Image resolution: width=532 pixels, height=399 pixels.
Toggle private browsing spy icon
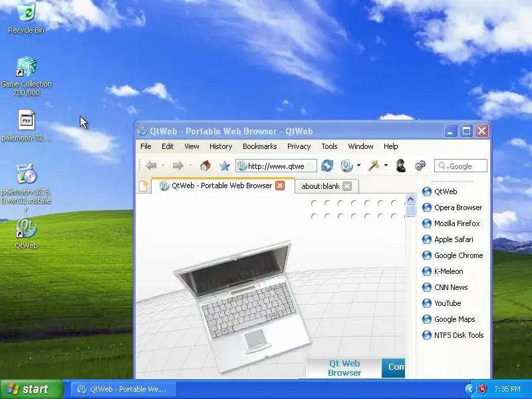[401, 166]
